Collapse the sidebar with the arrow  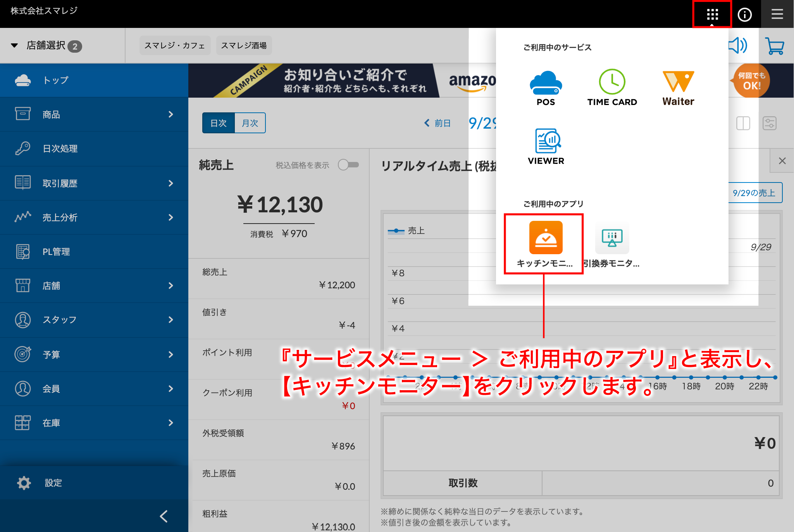click(x=164, y=516)
